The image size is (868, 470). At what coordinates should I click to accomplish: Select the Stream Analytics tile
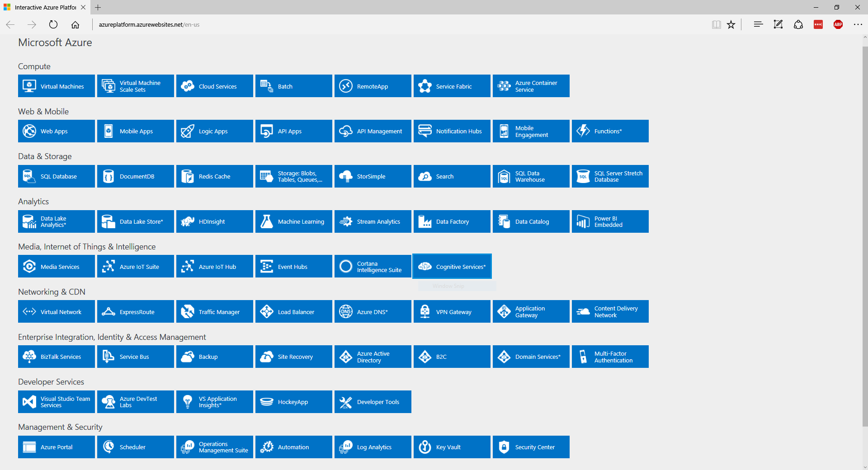373,221
